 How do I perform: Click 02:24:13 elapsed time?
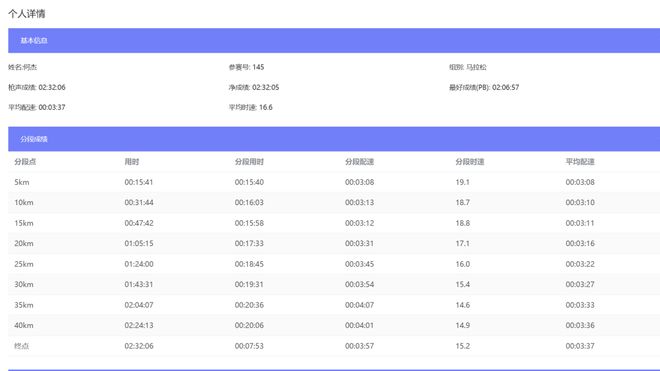pos(139,325)
